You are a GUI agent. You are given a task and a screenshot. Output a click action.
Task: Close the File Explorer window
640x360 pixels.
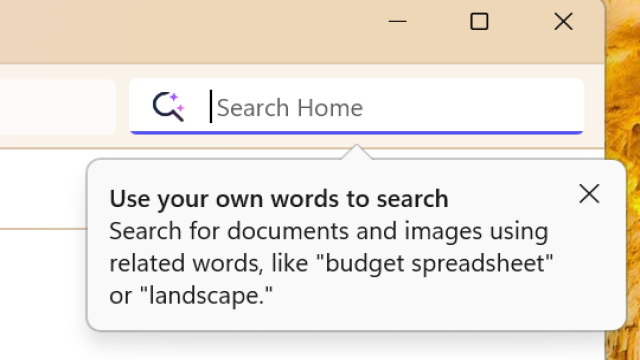[x=563, y=21]
